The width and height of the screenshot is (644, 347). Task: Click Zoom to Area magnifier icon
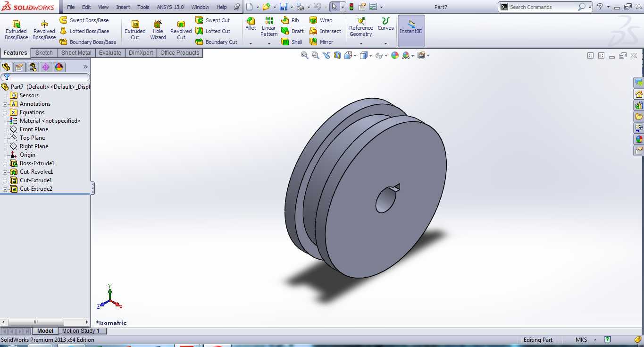[x=316, y=55]
